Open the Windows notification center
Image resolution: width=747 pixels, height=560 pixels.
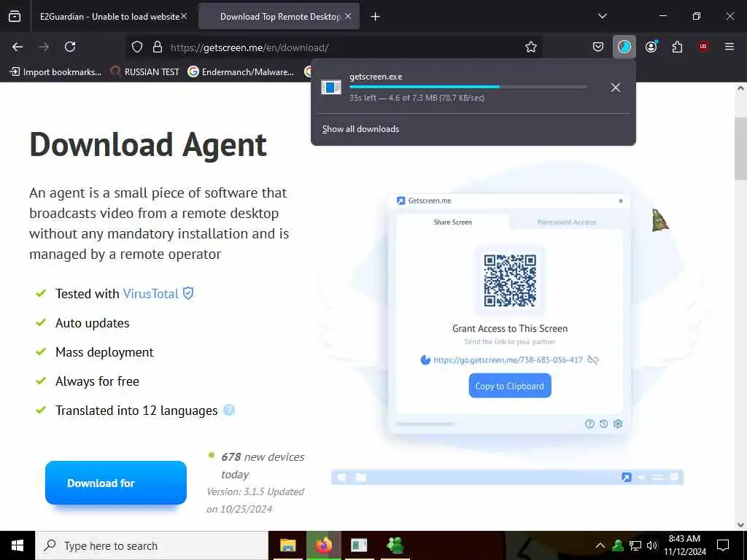click(x=723, y=545)
